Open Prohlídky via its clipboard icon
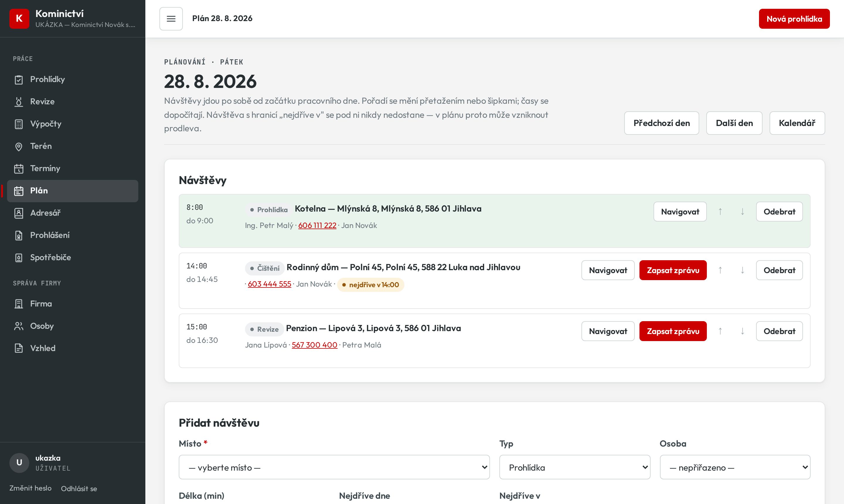844x504 pixels. point(19,80)
